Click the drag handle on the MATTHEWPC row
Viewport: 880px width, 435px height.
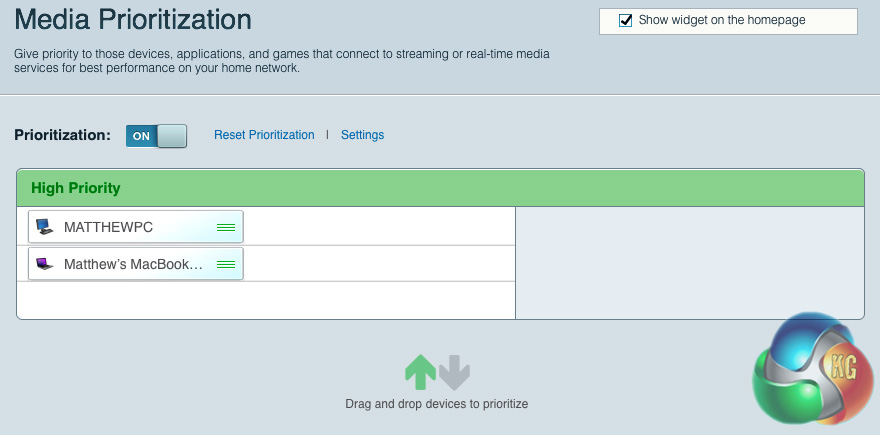click(x=226, y=228)
